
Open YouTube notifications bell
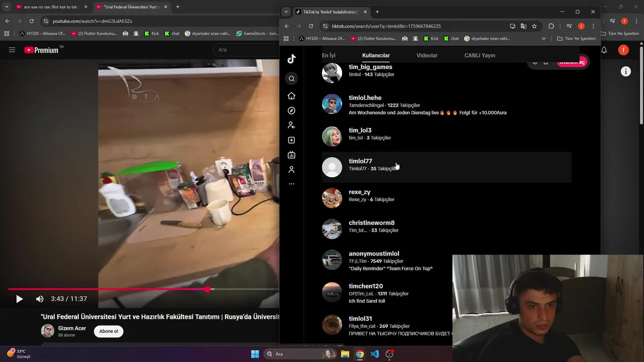pyautogui.click(x=604, y=50)
